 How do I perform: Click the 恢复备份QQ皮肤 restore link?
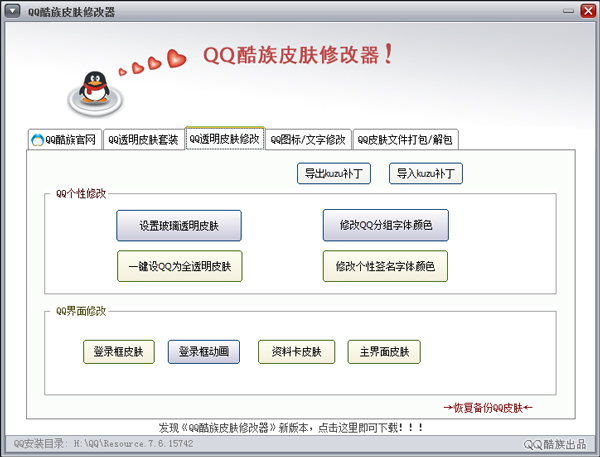pos(488,407)
